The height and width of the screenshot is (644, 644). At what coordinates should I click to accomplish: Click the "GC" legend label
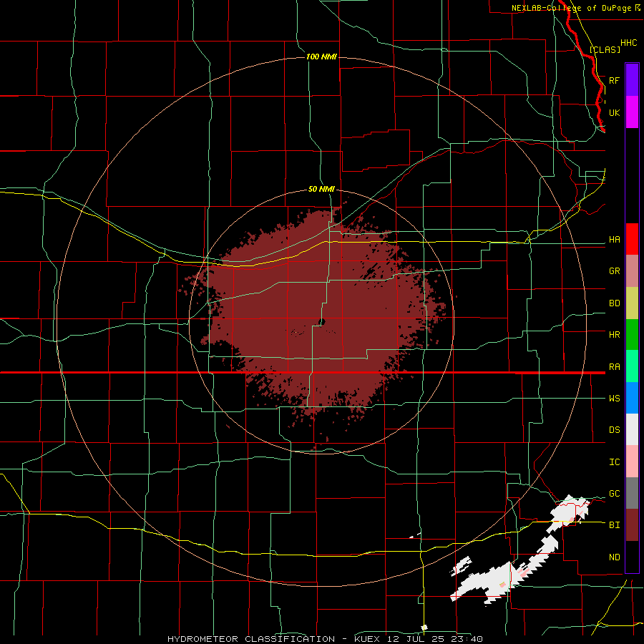(614, 494)
